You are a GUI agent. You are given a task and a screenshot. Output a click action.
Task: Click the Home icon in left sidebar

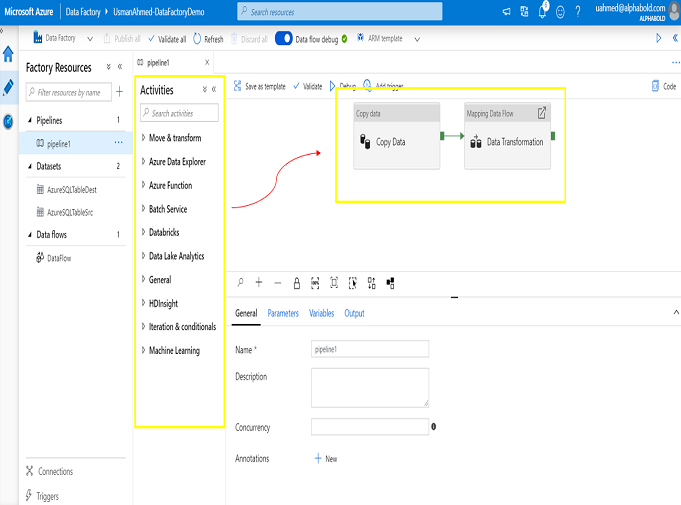coord(9,55)
